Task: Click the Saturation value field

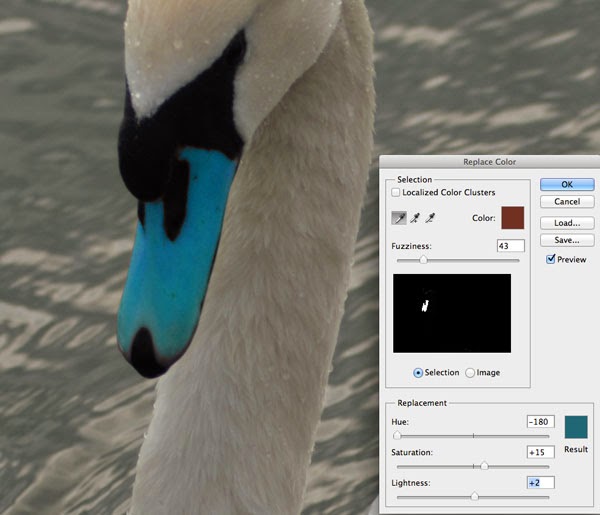Action: (541, 452)
